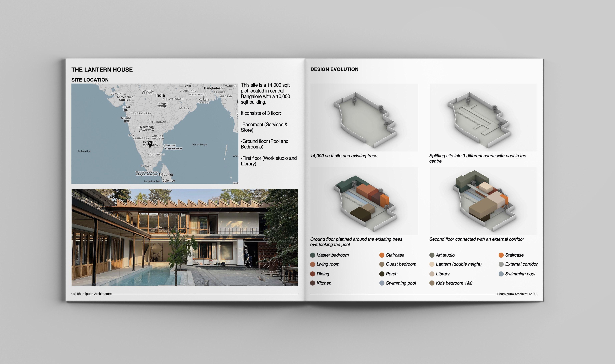Click the pool courtyard house photograph
Screen dimensions: 615x364
pyautogui.click(x=184, y=237)
